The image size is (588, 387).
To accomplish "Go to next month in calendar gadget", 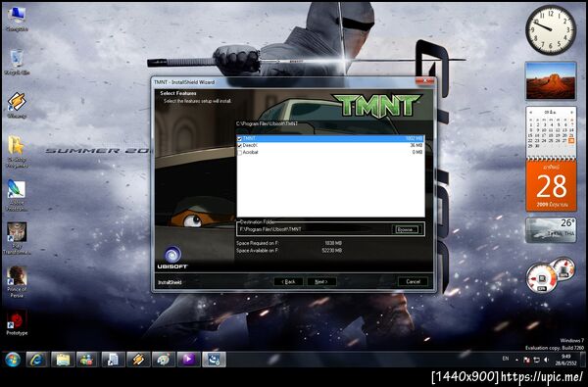I will point(571,112).
